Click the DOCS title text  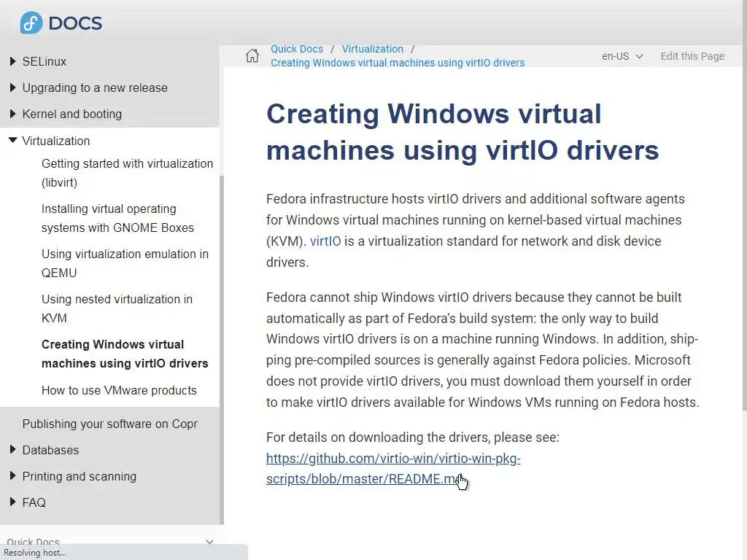(75, 23)
